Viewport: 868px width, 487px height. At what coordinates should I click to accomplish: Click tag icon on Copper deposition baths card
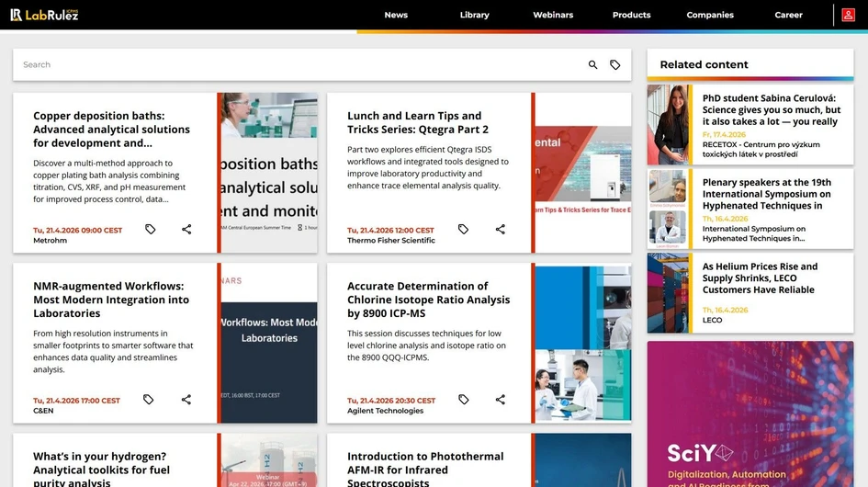click(150, 230)
